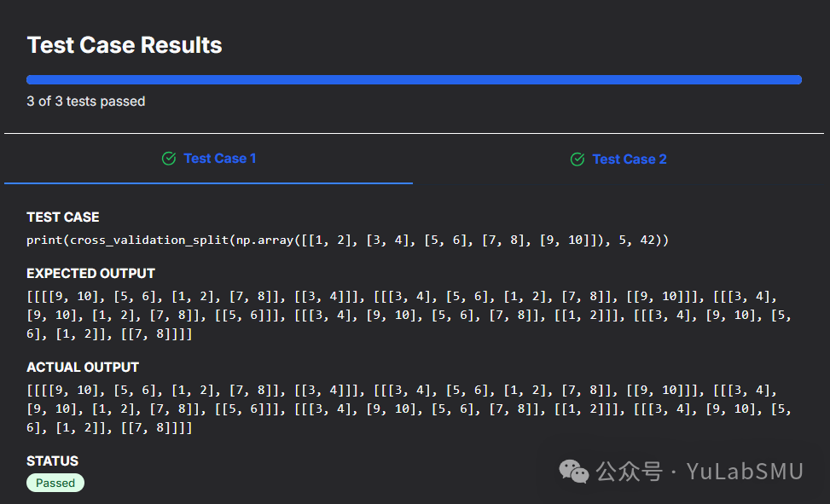The image size is (830, 504).
Task: Click the green Passed status badge
Action: coord(55,483)
